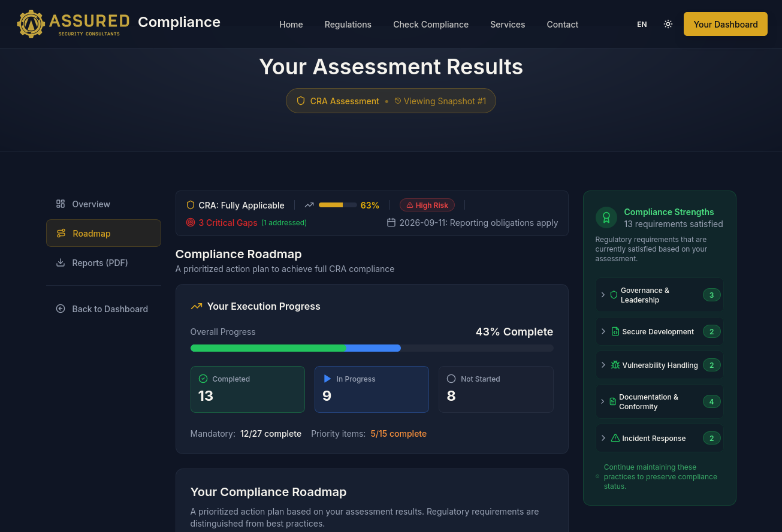
Task: Click warning triangle in High Risk badge
Action: tap(410, 205)
